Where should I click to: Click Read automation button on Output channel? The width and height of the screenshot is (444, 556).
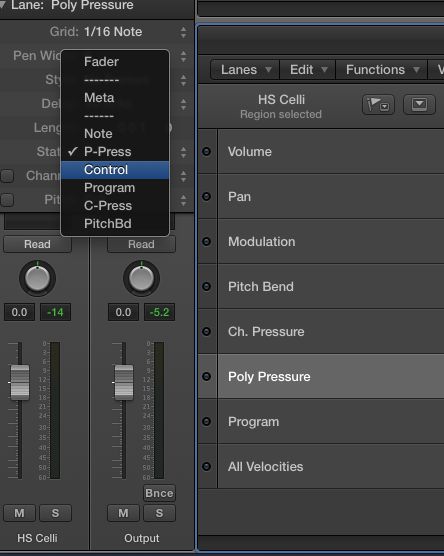point(141,244)
